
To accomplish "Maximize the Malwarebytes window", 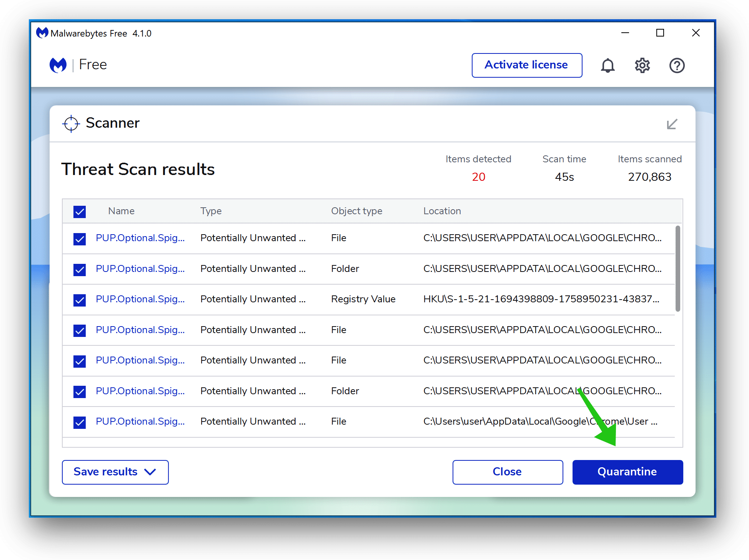I will click(x=660, y=33).
